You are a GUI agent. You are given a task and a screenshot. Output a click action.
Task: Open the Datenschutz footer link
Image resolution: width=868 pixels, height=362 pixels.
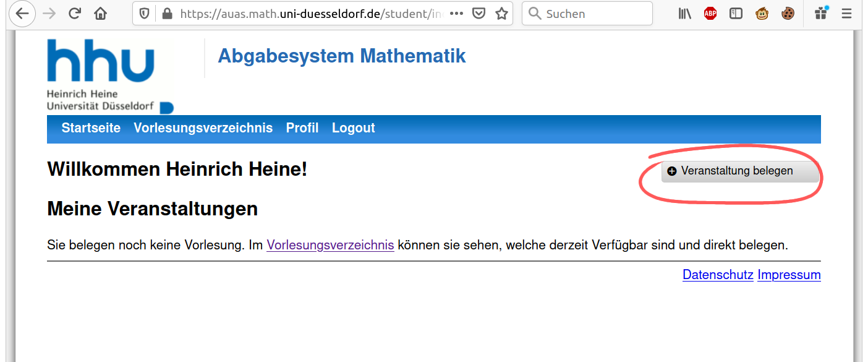[x=717, y=275]
